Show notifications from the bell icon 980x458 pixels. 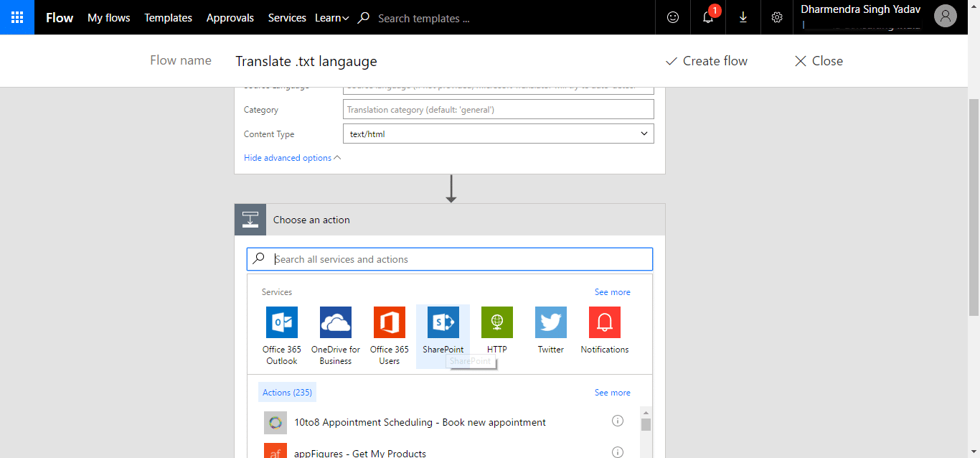pos(708,17)
